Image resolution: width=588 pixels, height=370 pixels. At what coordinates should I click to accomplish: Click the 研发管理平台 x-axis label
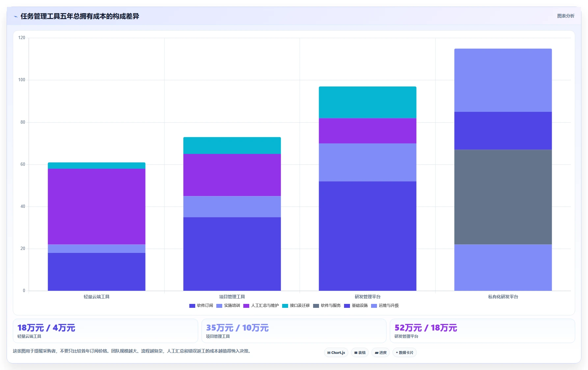(367, 297)
